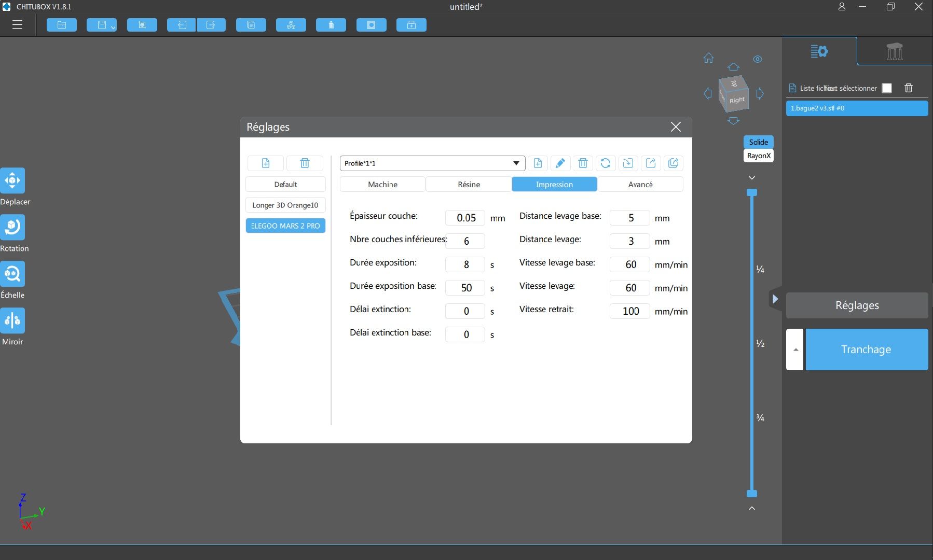Open the supports panel tab
Image resolution: width=933 pixels, height=560 pixels.
[895, 51]
